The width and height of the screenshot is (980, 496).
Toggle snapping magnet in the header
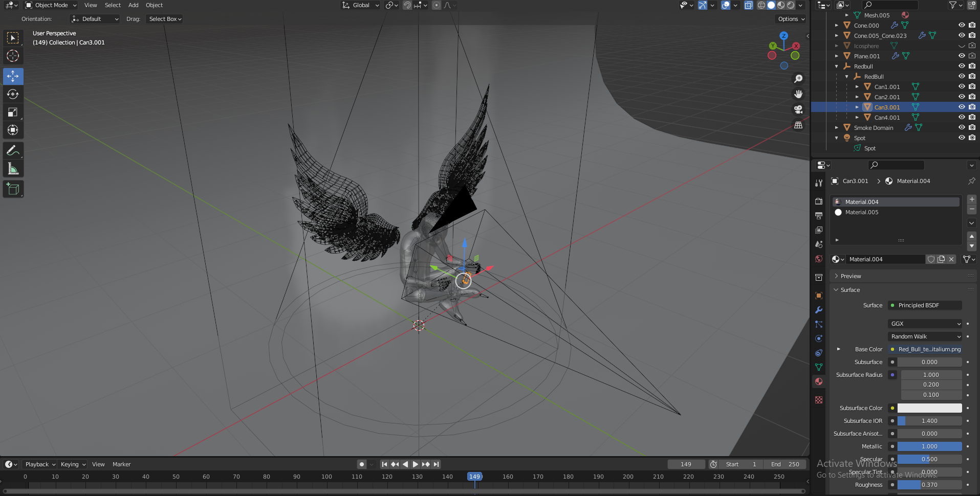point(407,5)
